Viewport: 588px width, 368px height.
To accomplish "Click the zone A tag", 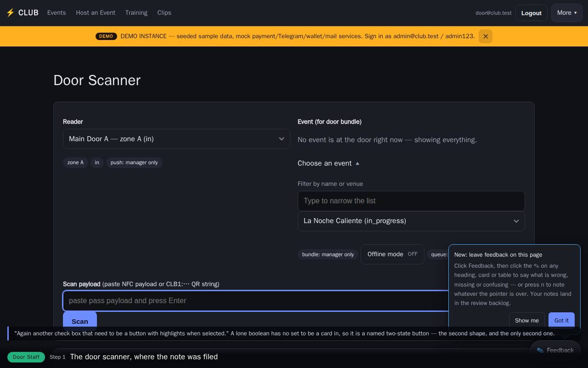I will [75, 162].
